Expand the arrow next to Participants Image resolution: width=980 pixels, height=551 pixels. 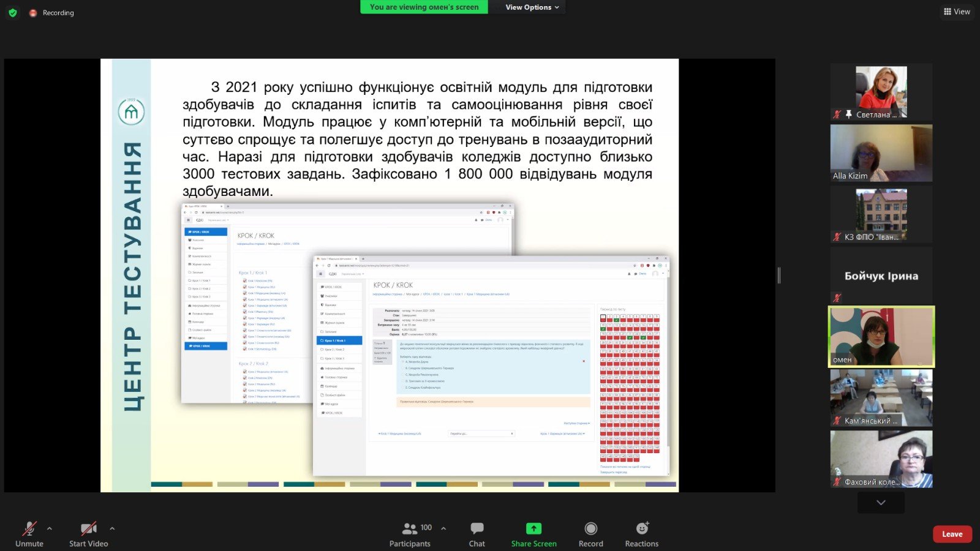point(443,528)
